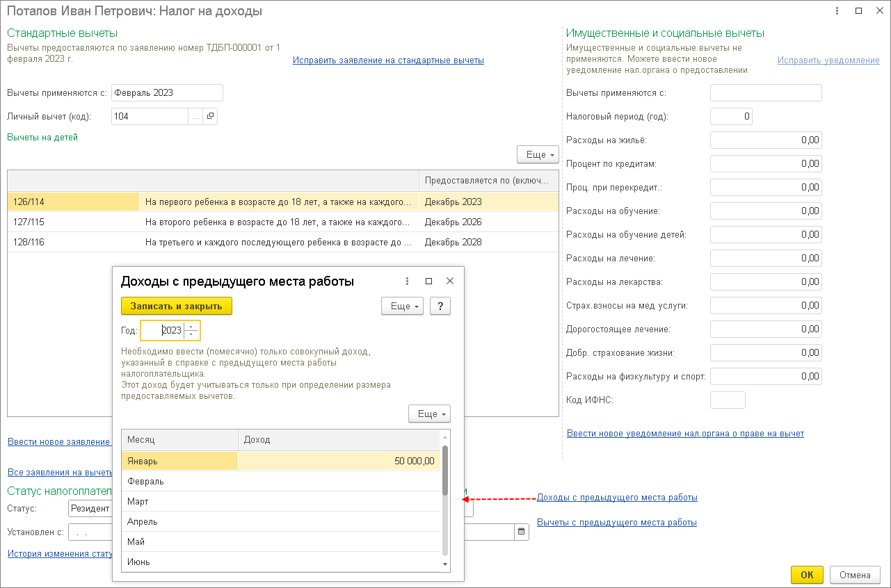Select the Февраль row in months table
The width and height of the screenshot is (891, 588).
281,481
